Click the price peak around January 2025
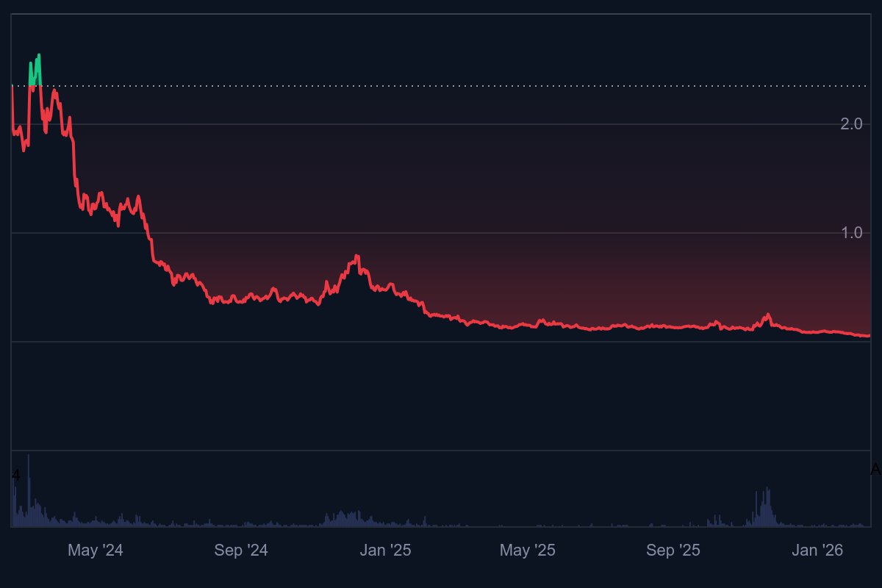The height and width of the screenshot is (588, 882). (x=356, y=254)
